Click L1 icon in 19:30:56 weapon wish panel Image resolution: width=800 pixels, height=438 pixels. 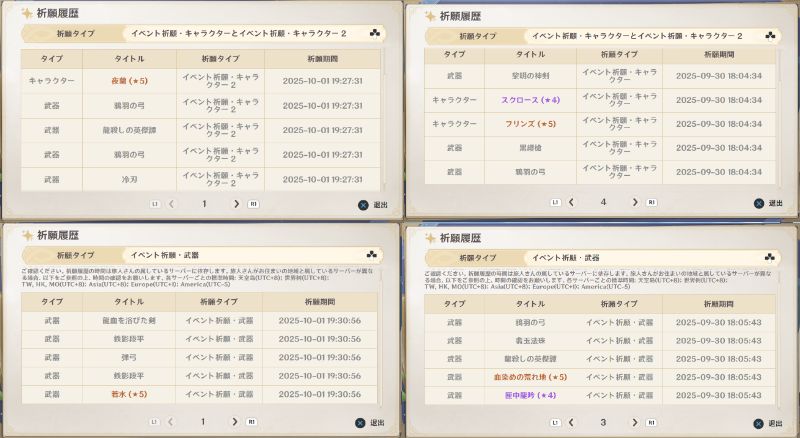tap(154, 422)
